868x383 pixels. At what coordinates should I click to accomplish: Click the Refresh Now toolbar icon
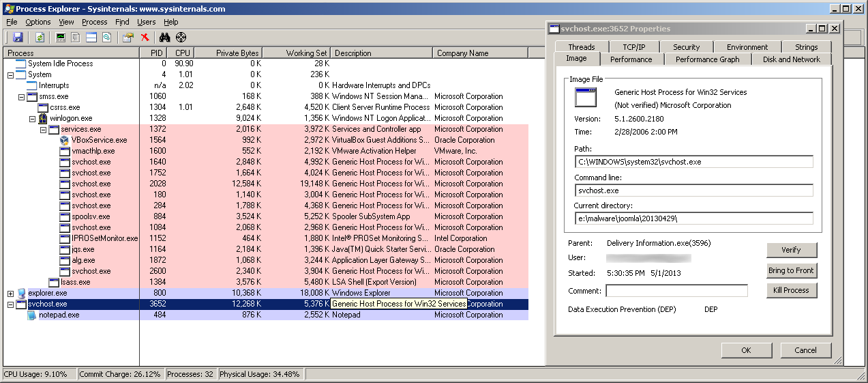click(x=40, y=38)
